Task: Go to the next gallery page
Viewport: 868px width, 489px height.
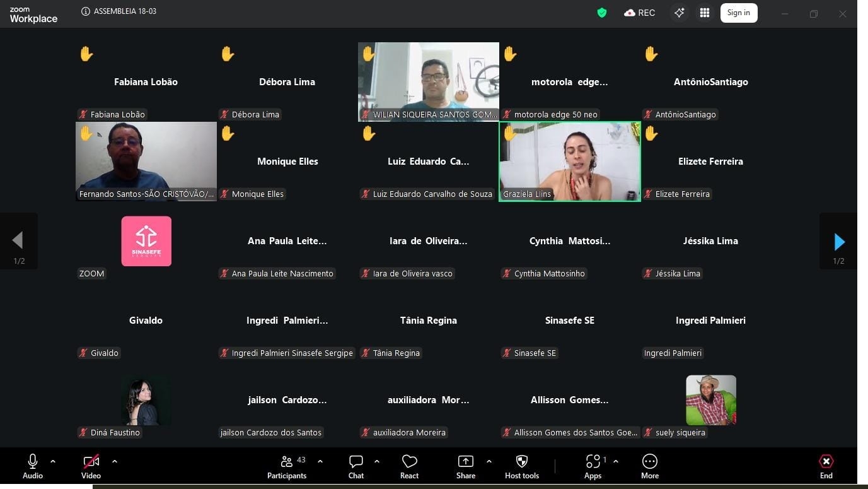Action: coord(838,242)
